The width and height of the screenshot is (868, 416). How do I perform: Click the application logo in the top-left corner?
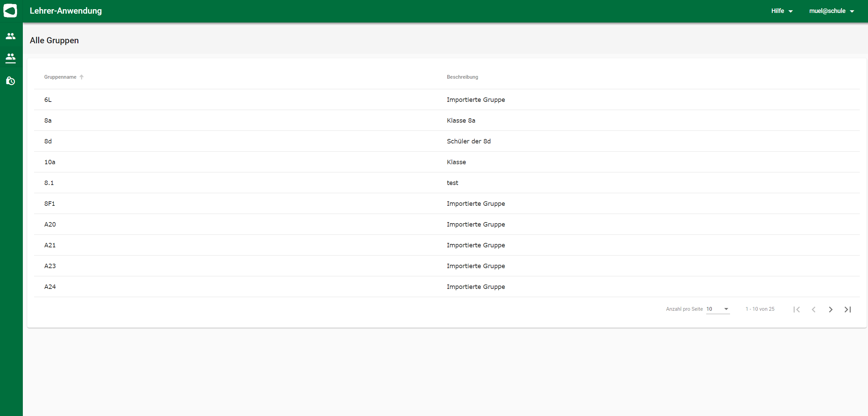coord(10,11)
